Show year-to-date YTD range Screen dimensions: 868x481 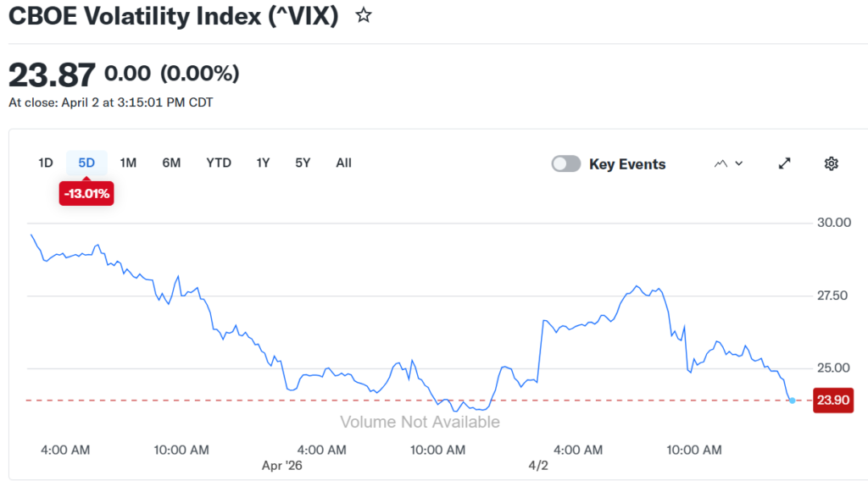point(219,163)
